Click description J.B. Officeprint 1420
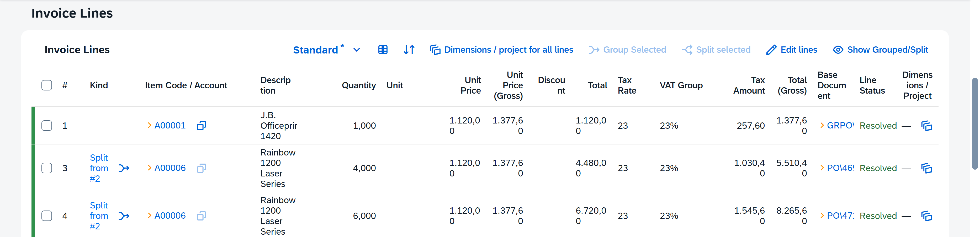 coord(279,126)
